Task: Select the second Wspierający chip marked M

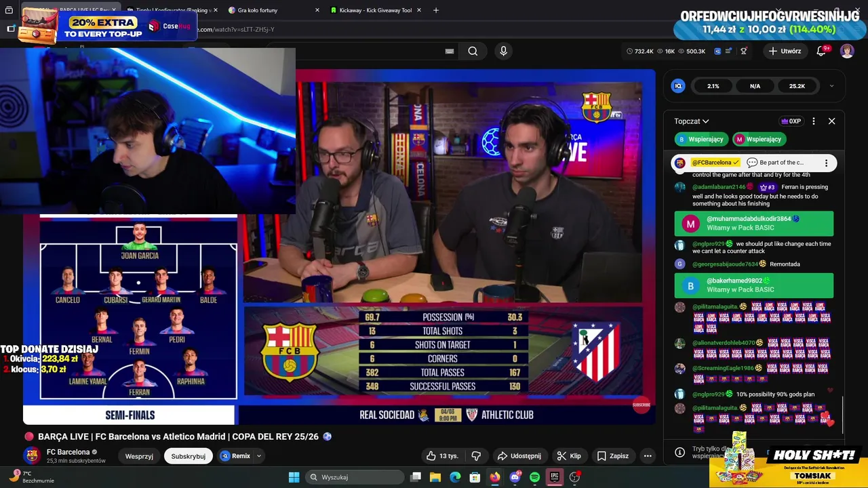Action: (x=759, y=140)
